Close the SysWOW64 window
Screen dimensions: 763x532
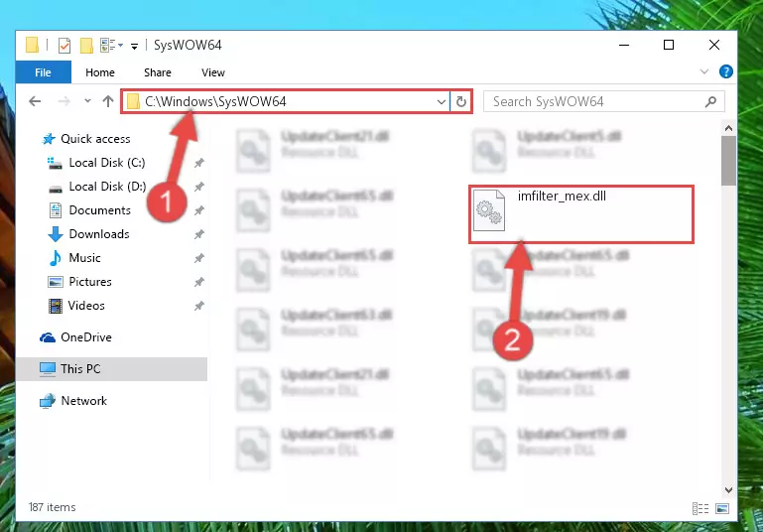[x=714, y=45]
